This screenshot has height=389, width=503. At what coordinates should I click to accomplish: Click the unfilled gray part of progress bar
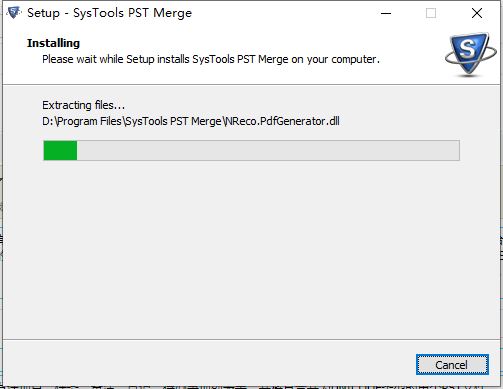tap(268, 150)
